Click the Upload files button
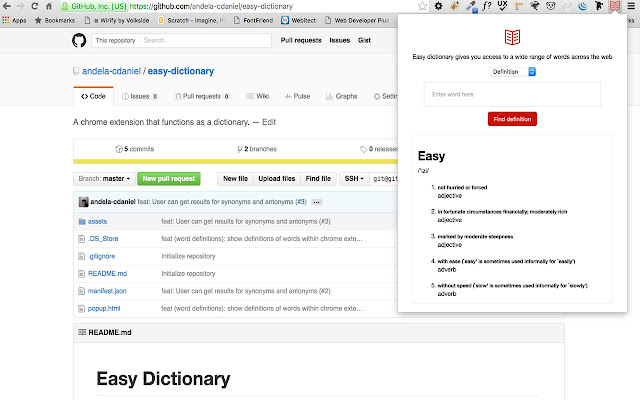The width and height of the screenshot is (640, 400). [x=277, y=179]
